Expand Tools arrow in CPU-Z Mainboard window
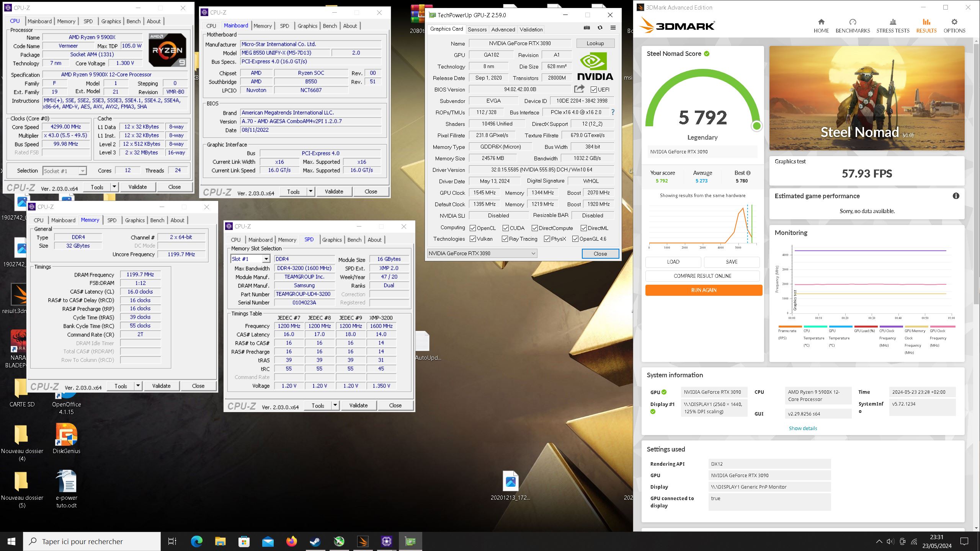The image size is (980, 551). pyautogui.click(x=310, y=191)
